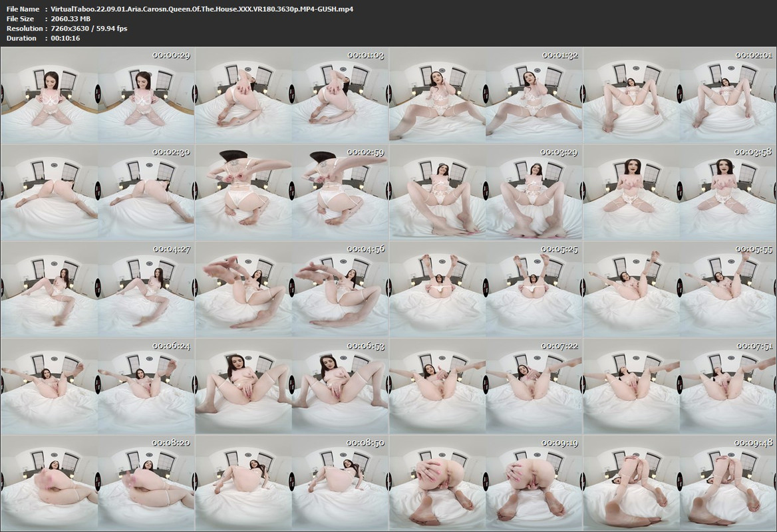
Task: Choose the thumbnail stamped 00:07:22
Action: (486, 386)
